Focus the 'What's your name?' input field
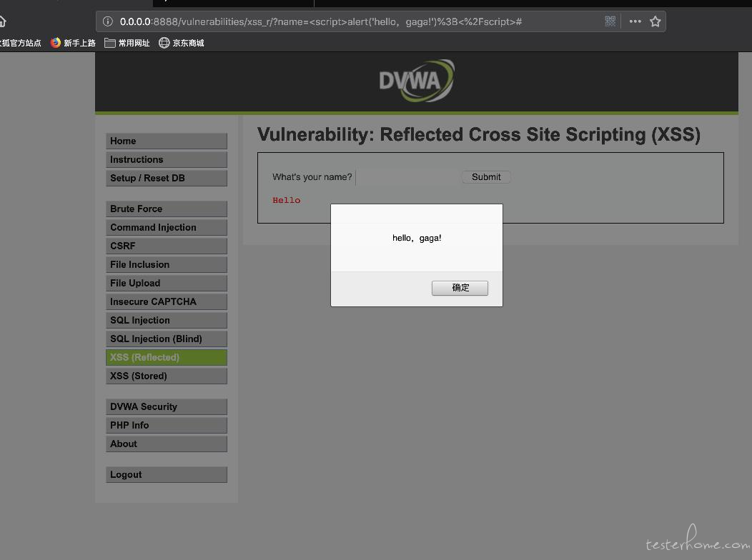 407,177
